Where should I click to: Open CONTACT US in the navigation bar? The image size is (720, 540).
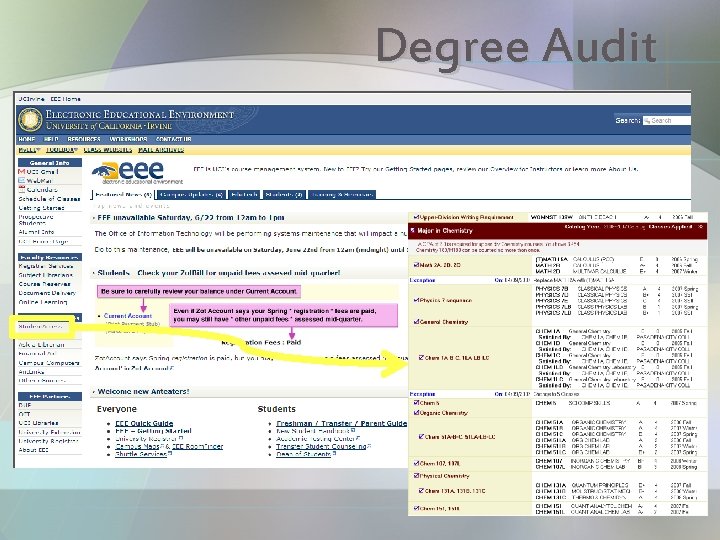[x=173, y=139]
